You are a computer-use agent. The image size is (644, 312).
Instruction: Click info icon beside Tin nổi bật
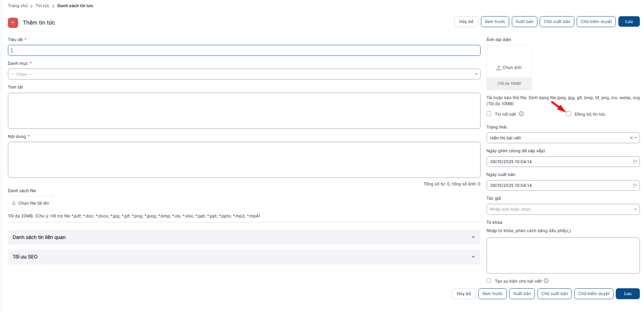[521, 114]
